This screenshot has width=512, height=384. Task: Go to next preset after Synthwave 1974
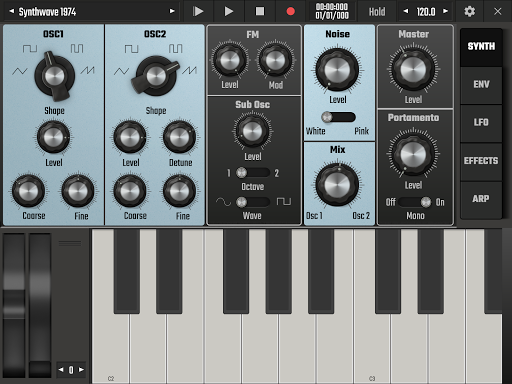click(x=172, y=11)
